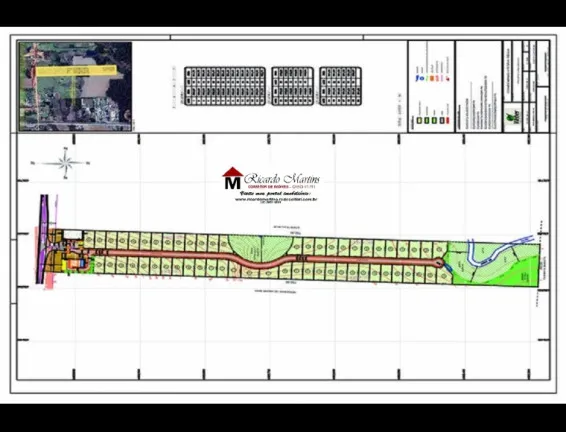Click the rightmost lot data table
This screenshot has width=566, height=432.
[340, 86]
